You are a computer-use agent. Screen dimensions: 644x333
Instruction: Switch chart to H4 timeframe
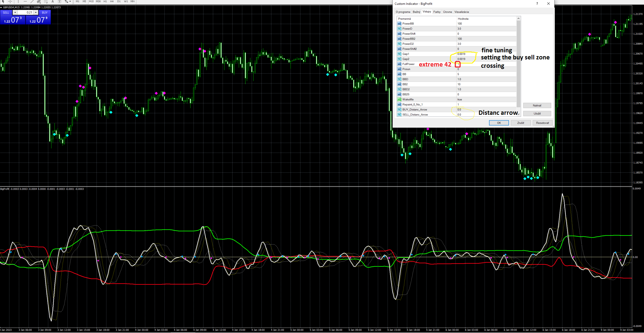click(x=112, y=2)
